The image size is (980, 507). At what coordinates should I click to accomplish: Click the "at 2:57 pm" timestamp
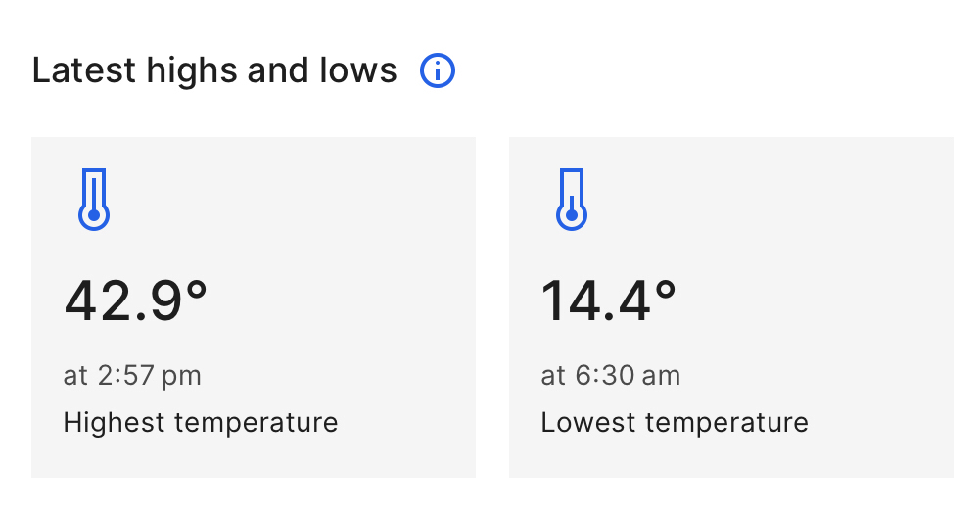[x=132, y=375]
